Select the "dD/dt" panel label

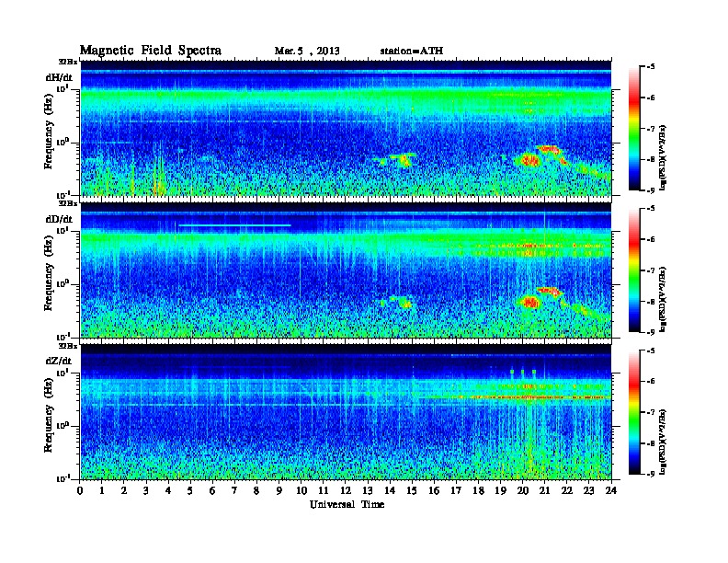coord(59,219)
